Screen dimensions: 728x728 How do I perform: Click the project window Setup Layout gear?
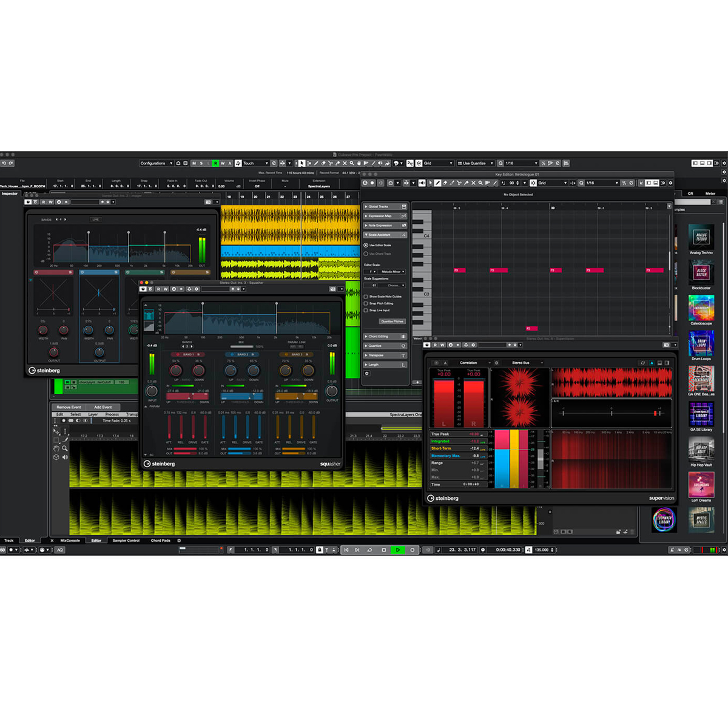pos(724,163)
